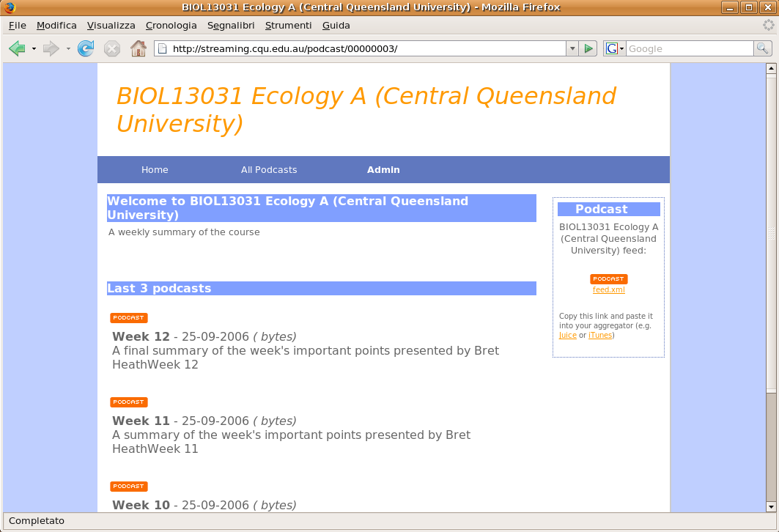Click the PODCAST badge above Week 12

[128, 317]
